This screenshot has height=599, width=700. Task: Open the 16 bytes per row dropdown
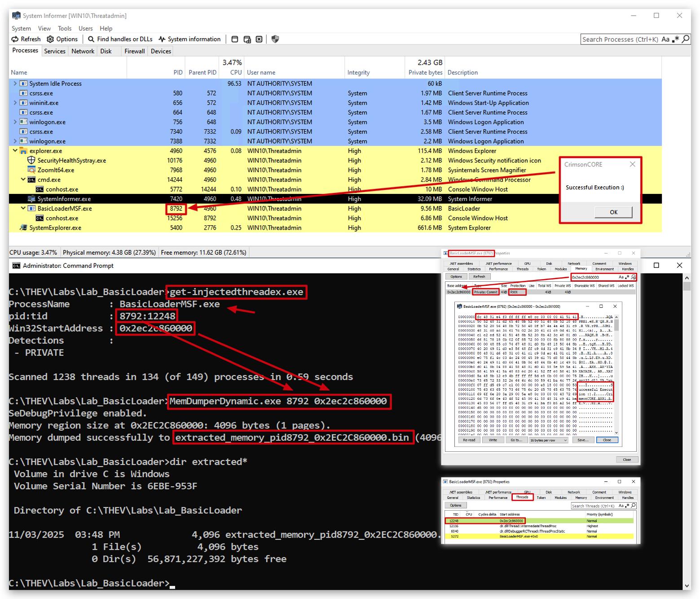pos(549,440)
